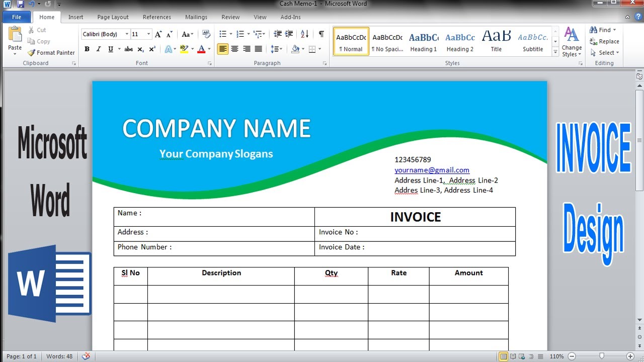The image size is (644, 362).
Task: Click the Numbering list icon
Action: pyautogui.click(x=240, y=34)
